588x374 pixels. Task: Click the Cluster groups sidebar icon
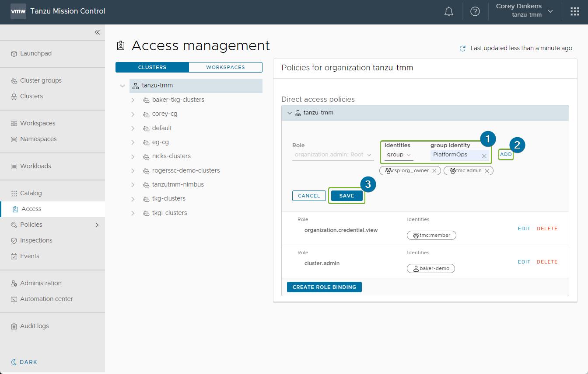(14, 81)
